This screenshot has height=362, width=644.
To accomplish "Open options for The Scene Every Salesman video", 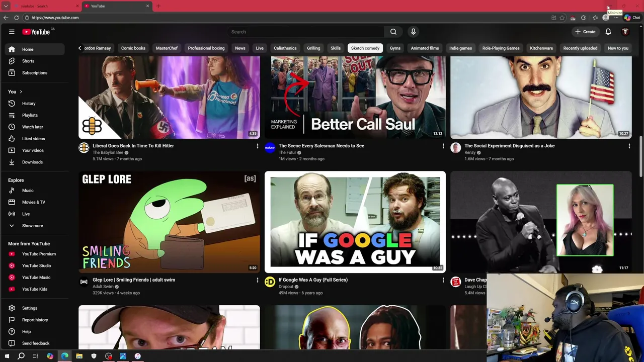I will point(443,146).
